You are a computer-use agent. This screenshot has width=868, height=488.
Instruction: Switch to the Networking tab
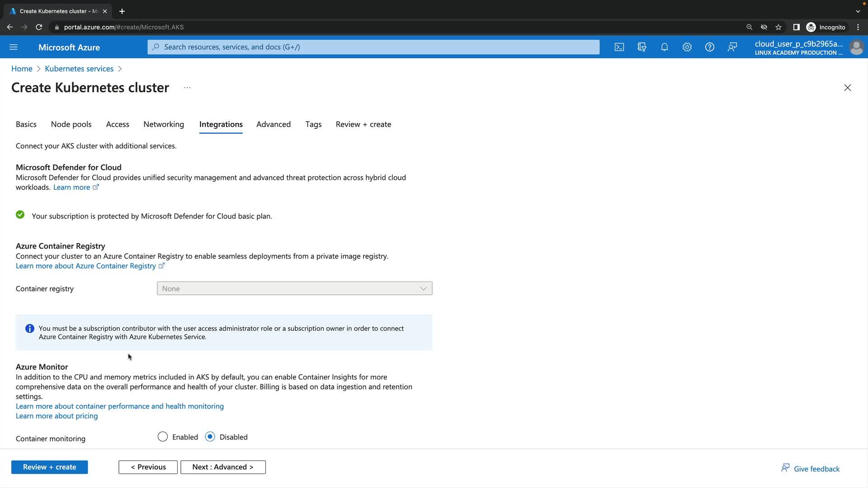[x=164, y=124]
